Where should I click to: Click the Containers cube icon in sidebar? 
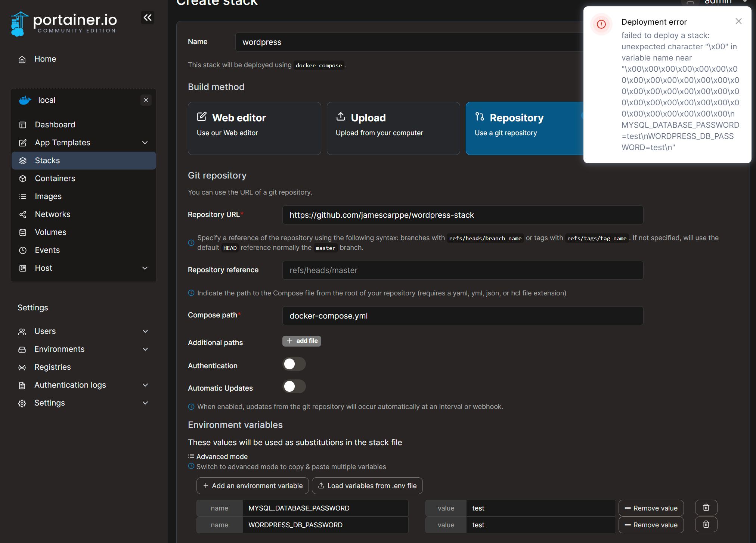click(x=23, y=179)
